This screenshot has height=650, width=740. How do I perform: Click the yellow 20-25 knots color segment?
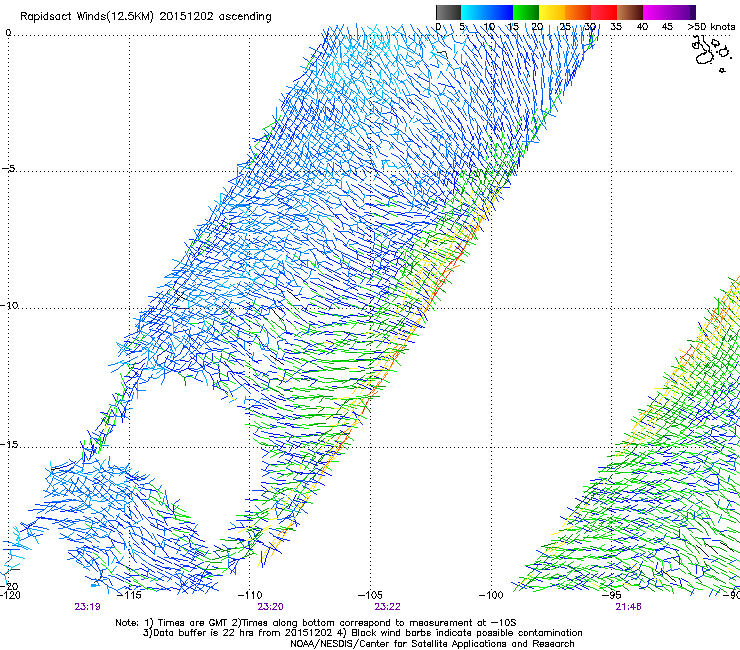(552, 12)
